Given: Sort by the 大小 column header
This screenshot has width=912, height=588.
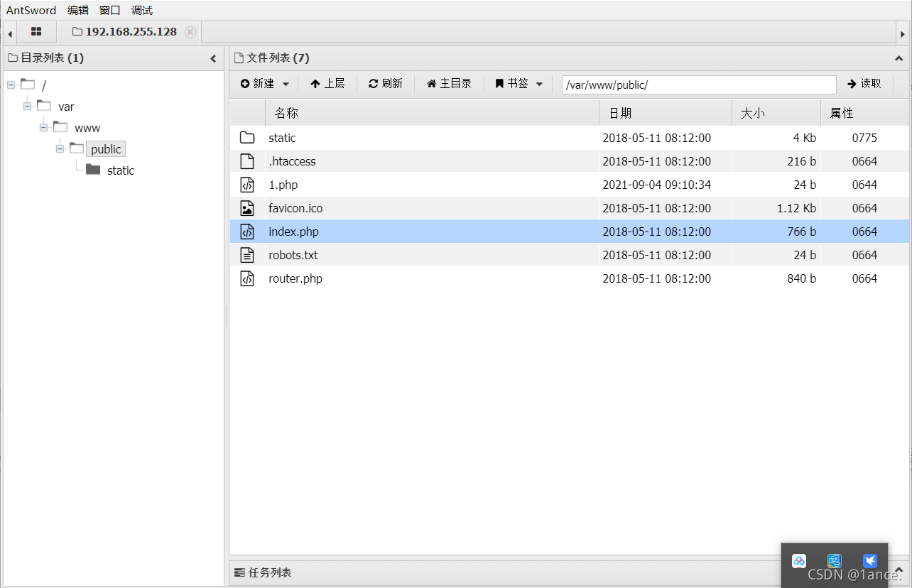Looking at the screenshot, I should [x=776, y=113].
